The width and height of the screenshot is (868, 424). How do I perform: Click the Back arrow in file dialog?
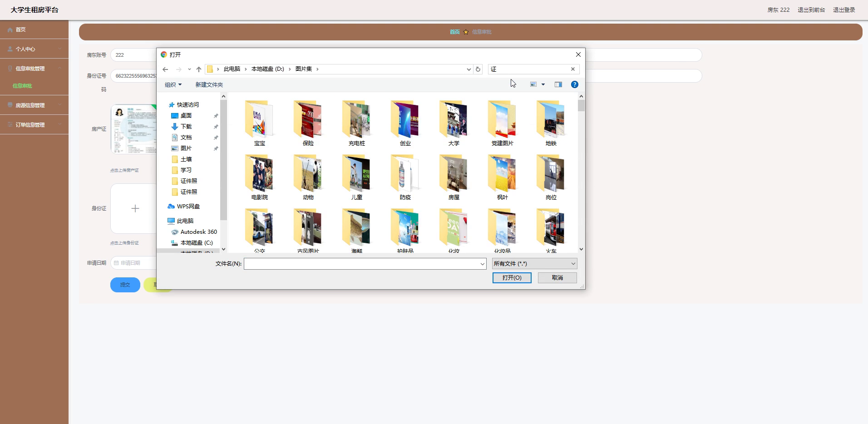tap(165, 69)
